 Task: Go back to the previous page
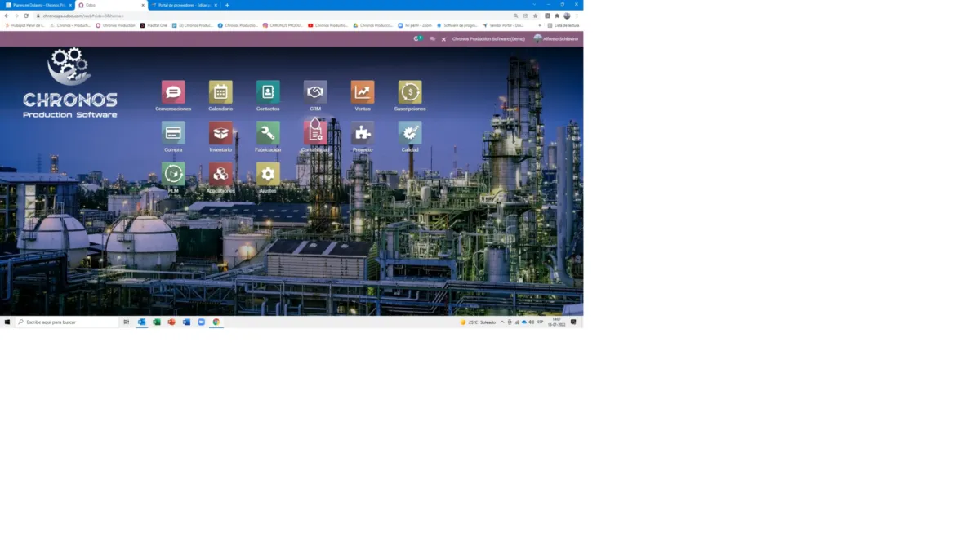7,16
